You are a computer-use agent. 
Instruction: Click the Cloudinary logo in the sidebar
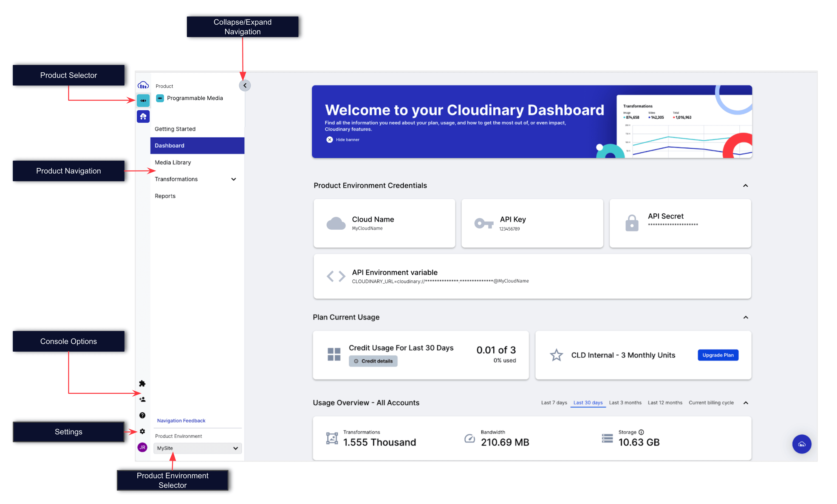143,85
